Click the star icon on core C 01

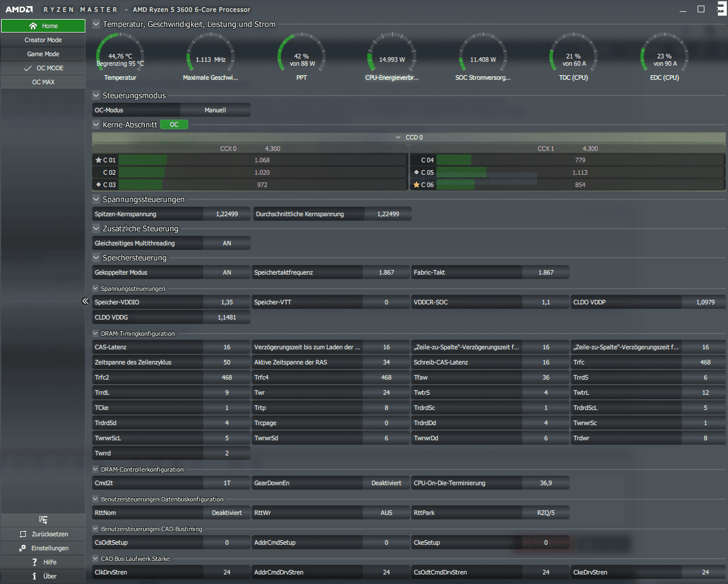(98, 160)
